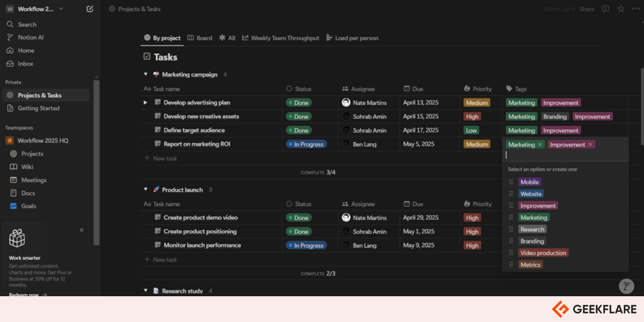Click the Share button
This screenshot has width=644, height=322.
586,9
